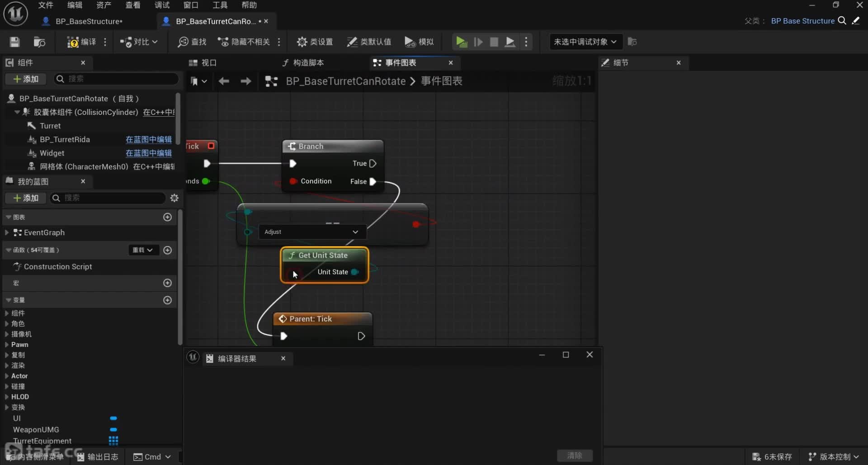This screenshot has width=868, height=465.
Task: Open the Tools menu
Action: [220, 5]
